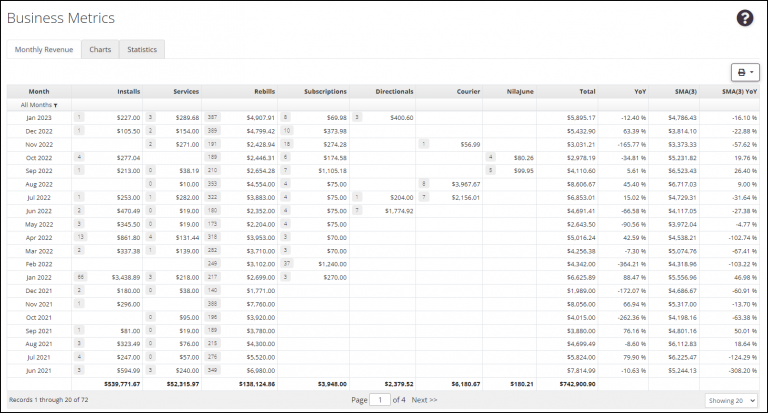Open the help question mark icon
Viewport: 768px width, 413px height.
point(745,18)
